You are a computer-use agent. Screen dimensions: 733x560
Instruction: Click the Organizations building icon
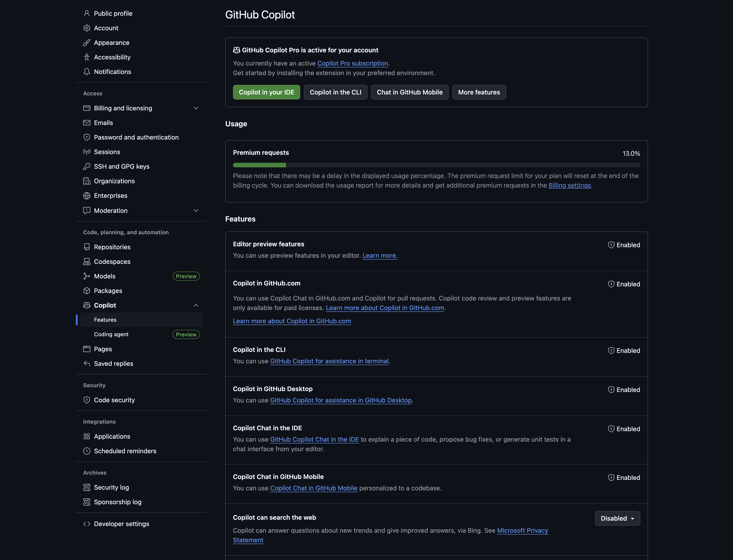tap(87, 181)
